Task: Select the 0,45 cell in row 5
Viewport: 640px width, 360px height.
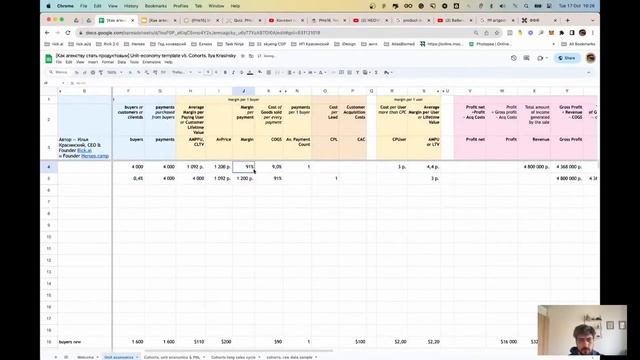Action: (128, 178)
